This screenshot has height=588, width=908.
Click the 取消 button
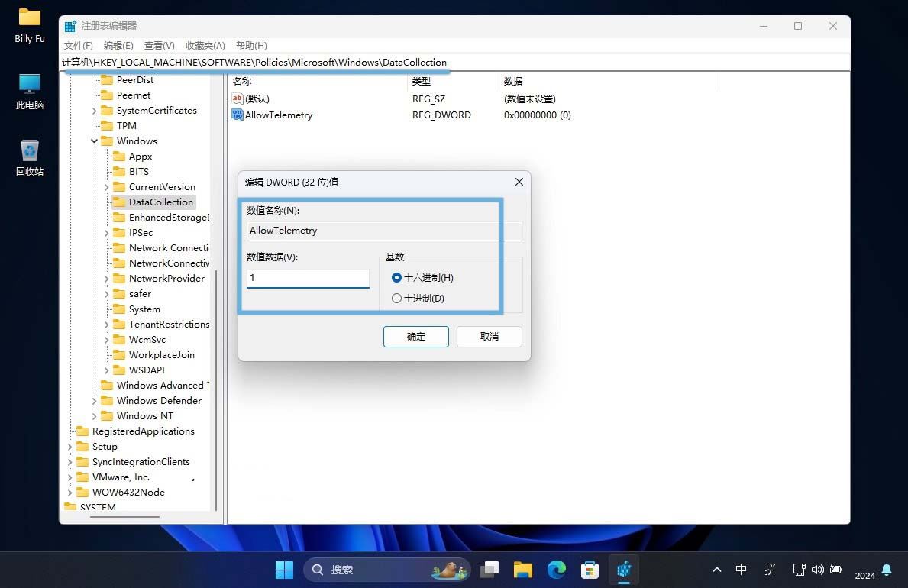click(489, 337)
